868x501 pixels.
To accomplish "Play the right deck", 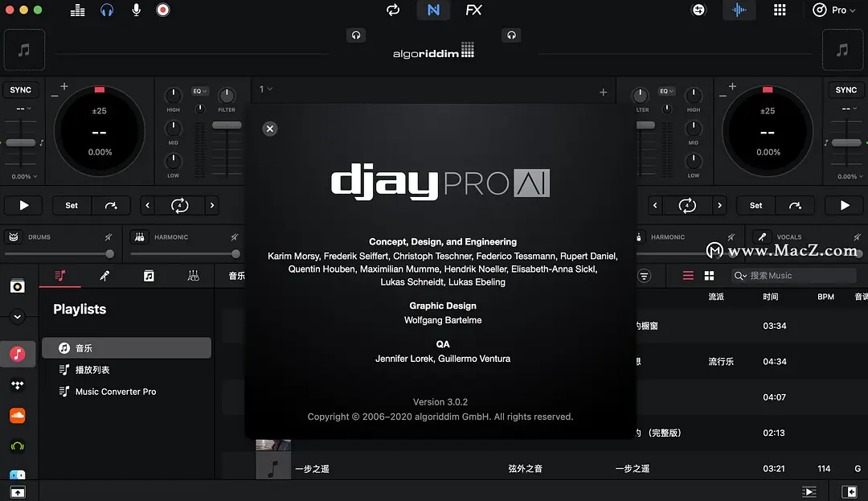I will click(x=845, y=205).
